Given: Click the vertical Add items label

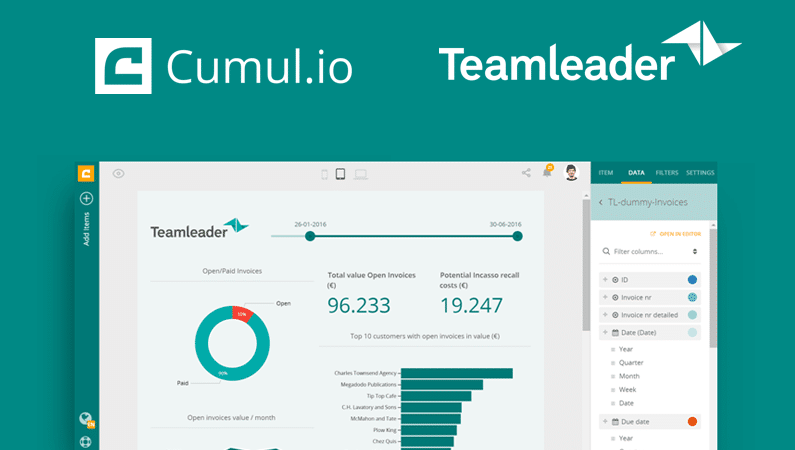Looking at the screenshot, I should click(86, 229).
